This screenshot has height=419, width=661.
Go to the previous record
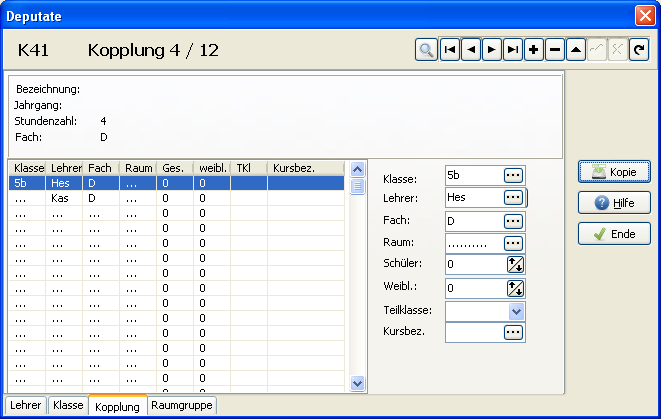tap(470, 50)
